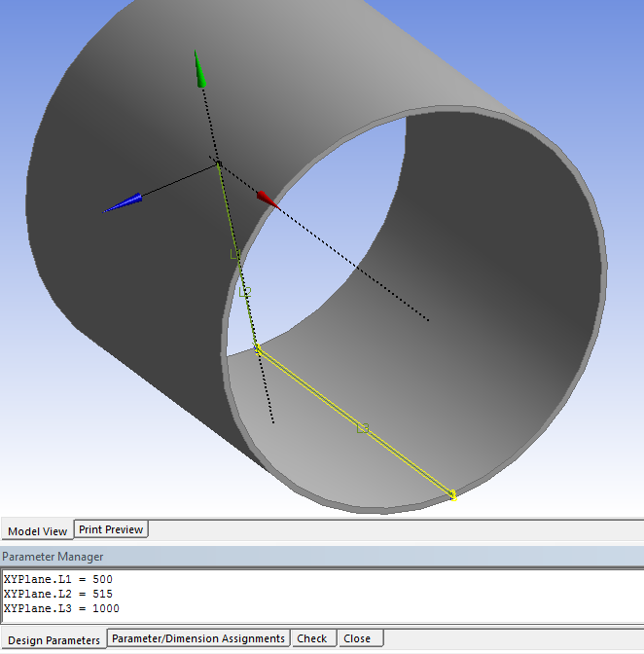This screenshot has height=654, width=644.
Task: Switch to the Design Parameters tab
Action: (x=54, y=640)
